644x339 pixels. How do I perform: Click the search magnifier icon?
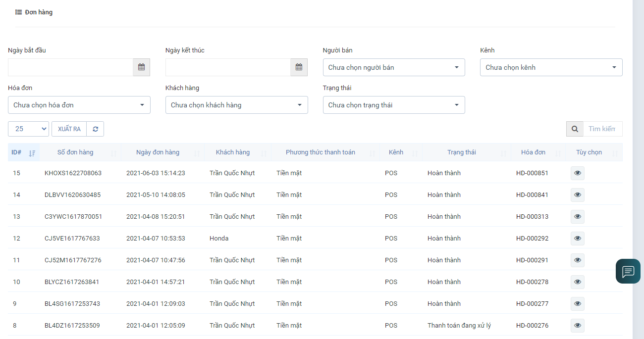click(x=575, y=129)
